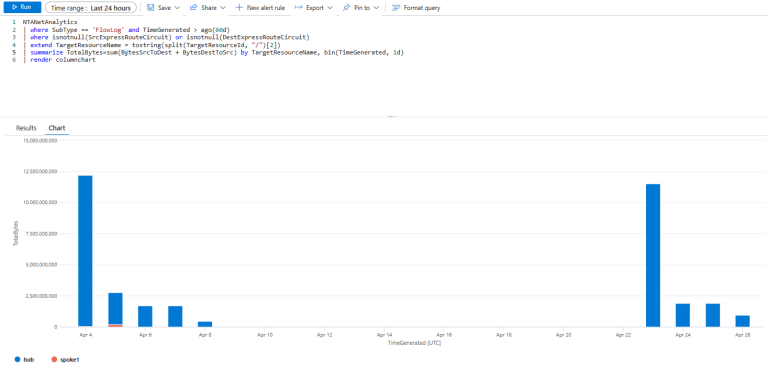Expand the Save dropdown chevron
This screenshot has height=369, width=768.
point(177,8)
